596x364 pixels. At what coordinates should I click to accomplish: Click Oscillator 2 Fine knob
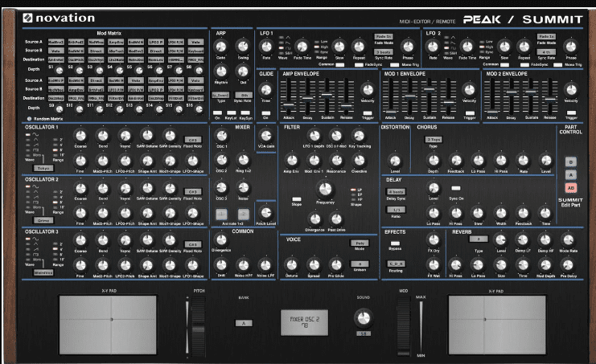click(x=80, y=213)
